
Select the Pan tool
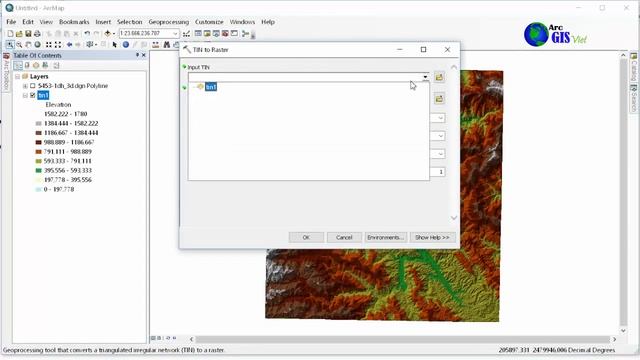[28, 44]
